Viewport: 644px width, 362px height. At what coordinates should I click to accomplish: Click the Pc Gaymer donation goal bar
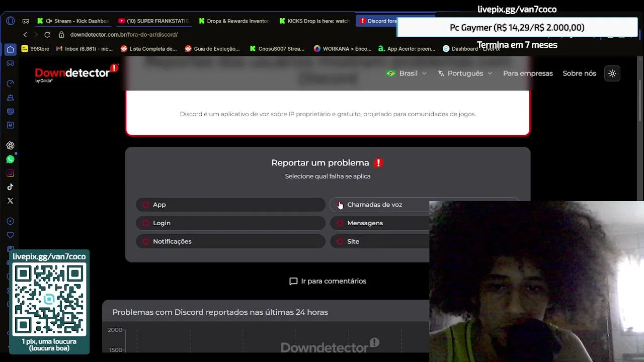click(517, 28)
